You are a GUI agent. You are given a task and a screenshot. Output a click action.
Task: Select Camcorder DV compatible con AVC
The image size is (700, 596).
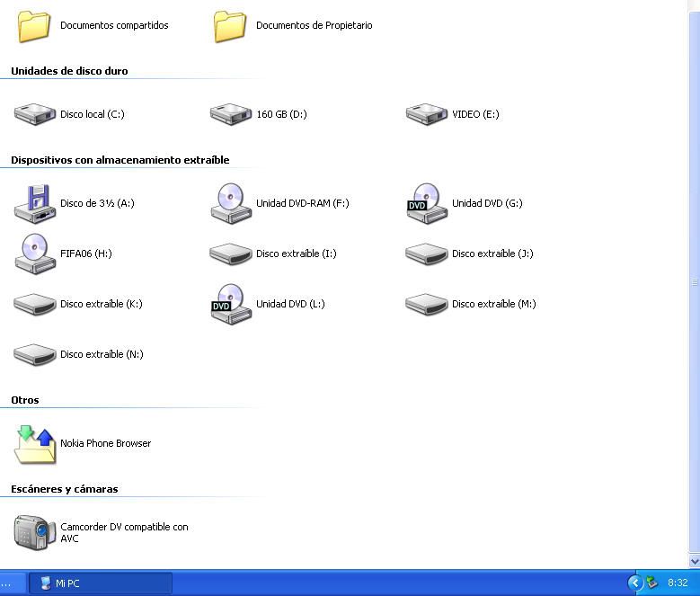[35, 532]
